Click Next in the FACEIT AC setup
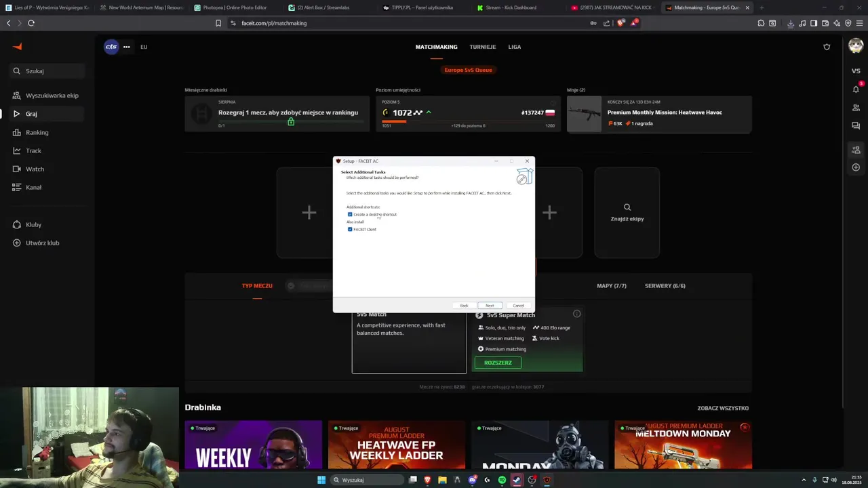 pyautogui.click(x=490, y=306)
